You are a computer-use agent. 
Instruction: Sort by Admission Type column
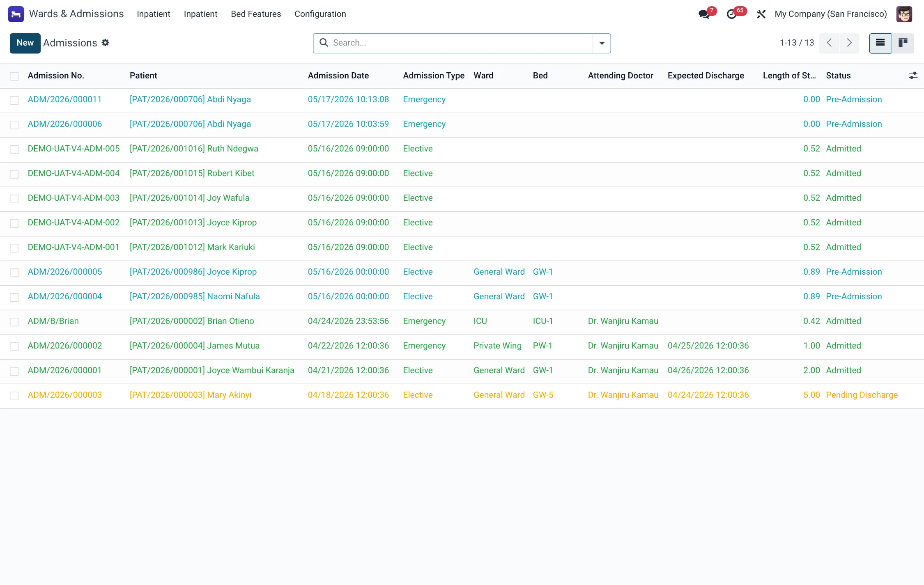[x=434, y=76]
